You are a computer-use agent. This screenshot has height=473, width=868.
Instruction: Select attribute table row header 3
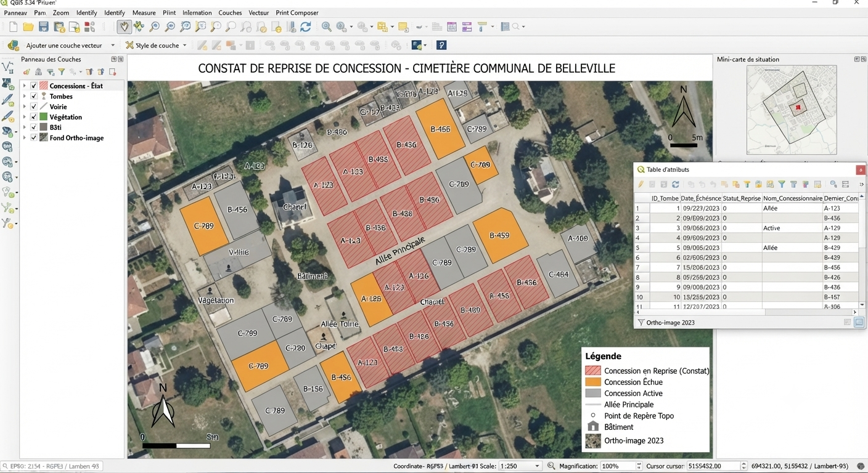(x=642, y=228)
